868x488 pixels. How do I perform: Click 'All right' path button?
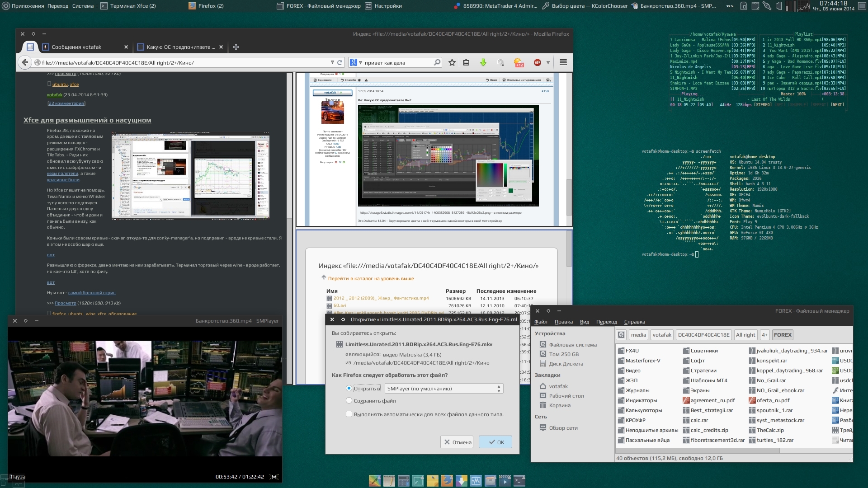coord(745,335)
